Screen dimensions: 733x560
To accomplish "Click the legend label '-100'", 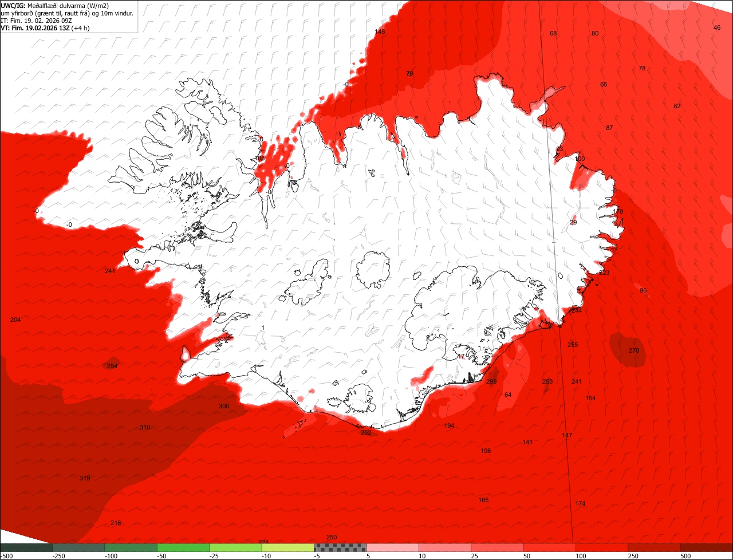I will point(111,556).
